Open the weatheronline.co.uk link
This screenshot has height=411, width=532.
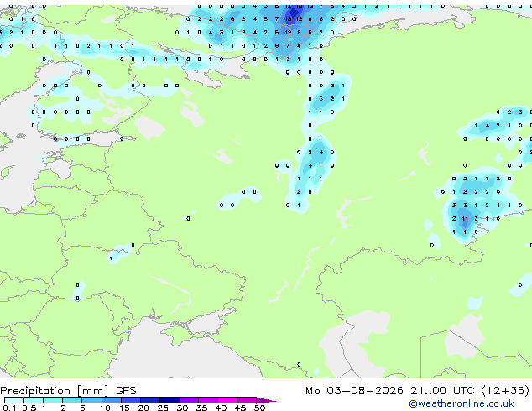tap(462, 403)
